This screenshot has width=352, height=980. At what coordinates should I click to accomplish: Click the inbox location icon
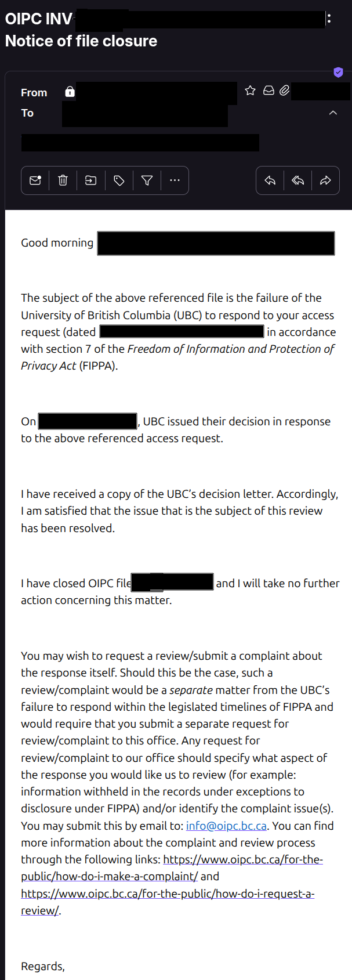point(268,91)
